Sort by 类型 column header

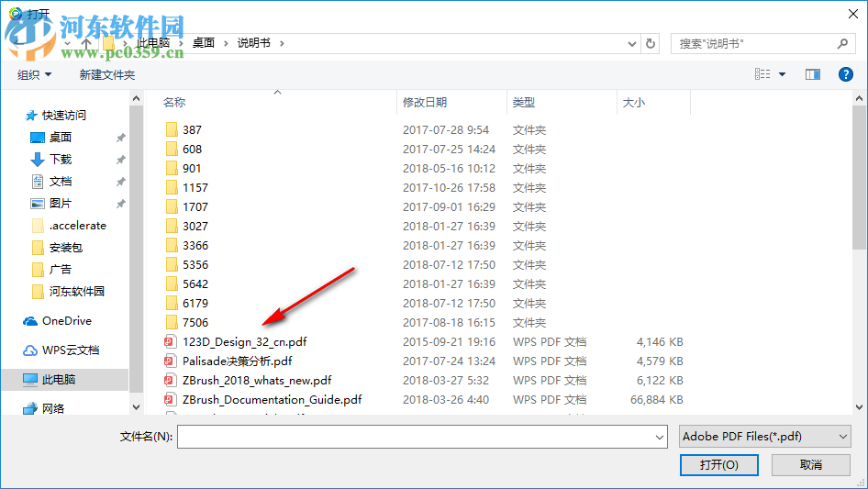point(524,103)
